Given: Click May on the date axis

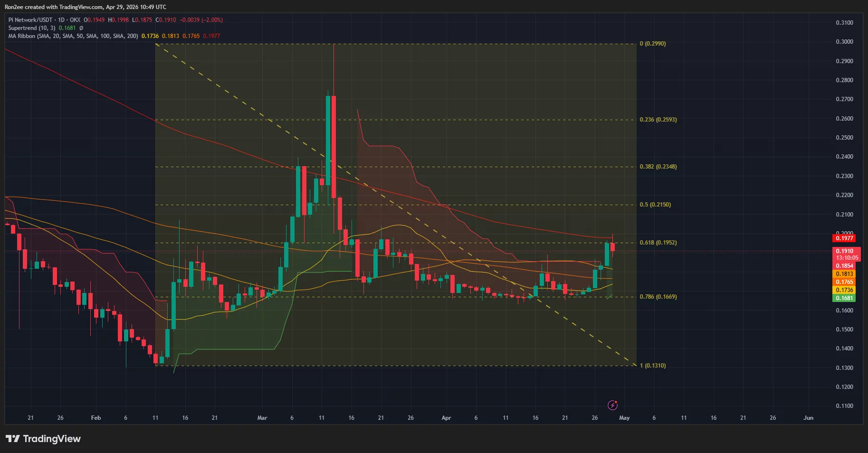Looking at the screenshot, I should [x=624, y=418].
